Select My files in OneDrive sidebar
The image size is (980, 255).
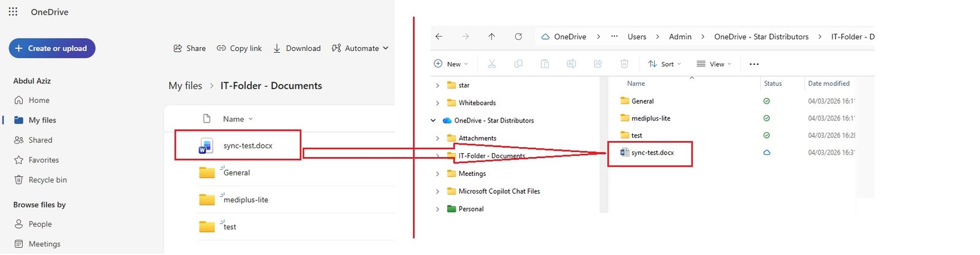click(42, 120)
